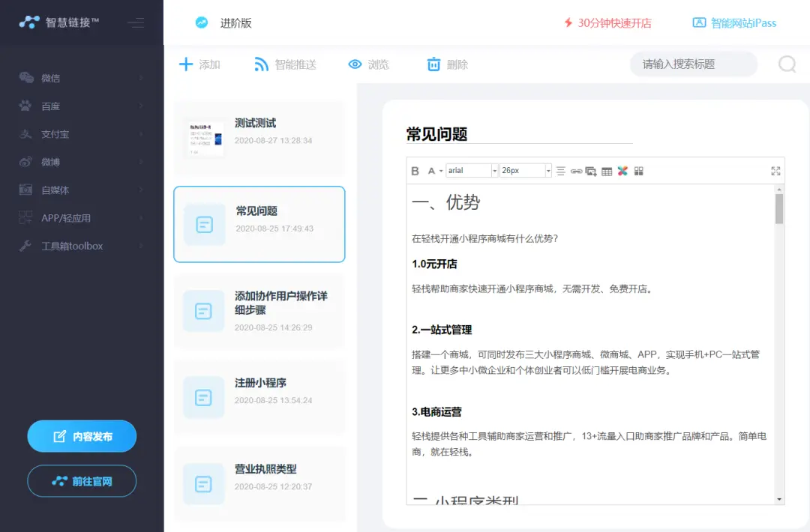Click the four-squares grid icon in the editor toolbar
Image resolution: width=810 pixels, height=532 pixels.
coord(638,171)
